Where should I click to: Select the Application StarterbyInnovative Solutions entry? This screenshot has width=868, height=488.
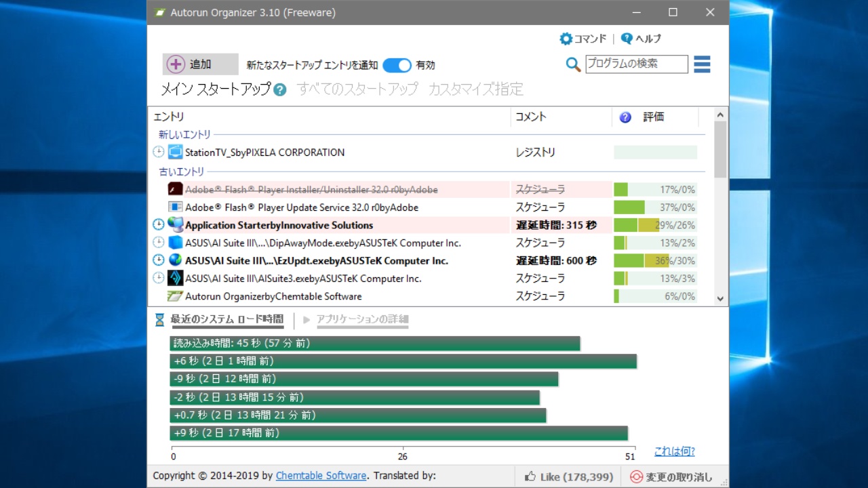tap(279, 225)
